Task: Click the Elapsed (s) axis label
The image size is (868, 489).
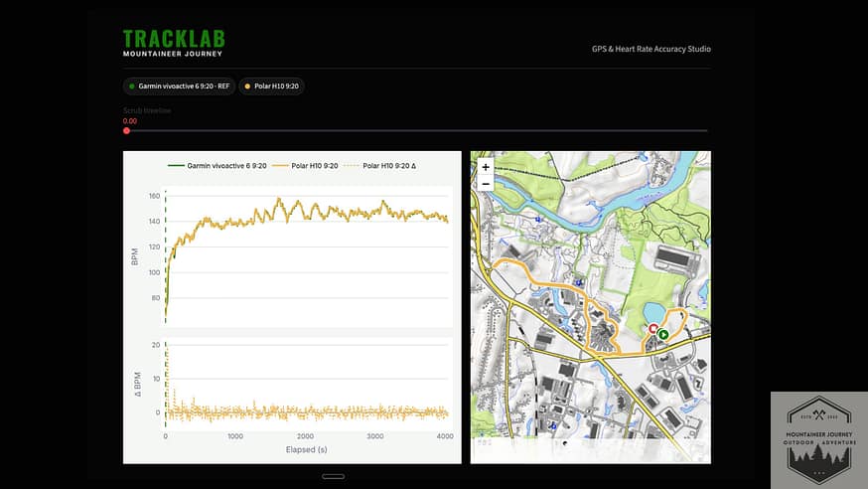Action: [x=306, y=449]
